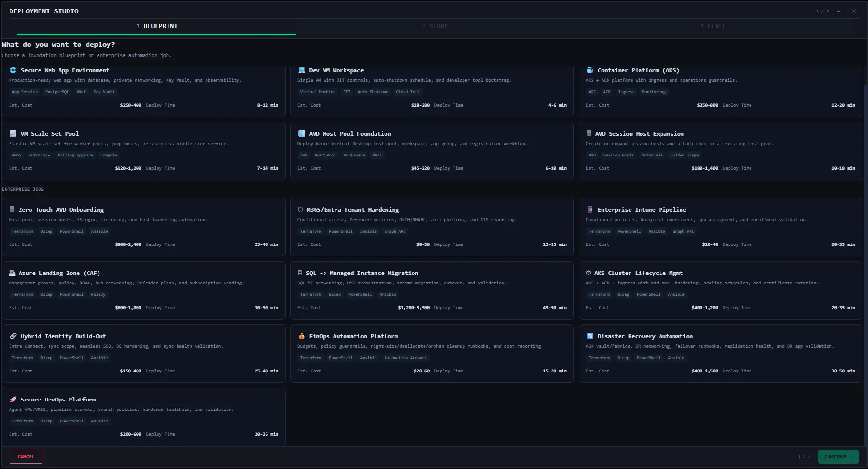Select the Dev VM Workspace title
This screenshot has height=469, width=868.
pos(336,70)
